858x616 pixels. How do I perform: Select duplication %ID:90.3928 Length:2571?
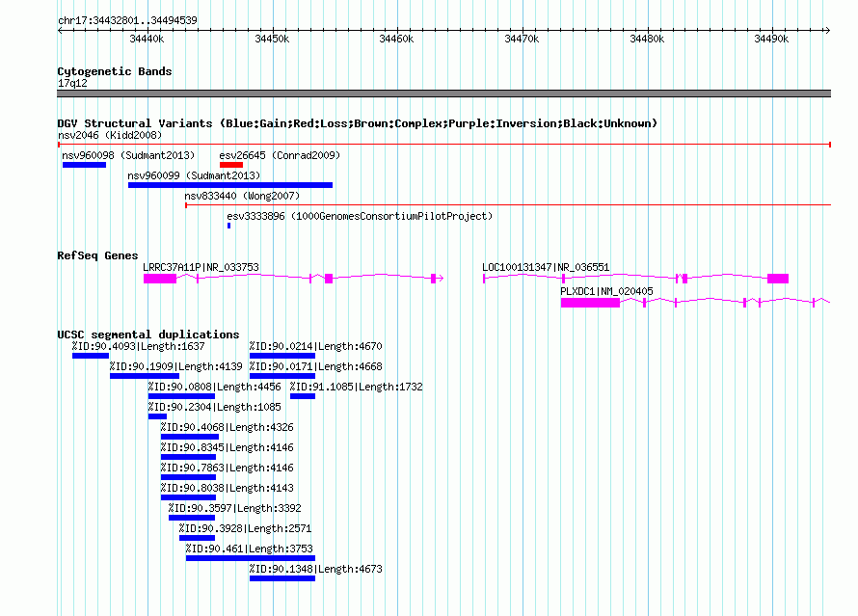click(x=197, y=538)
